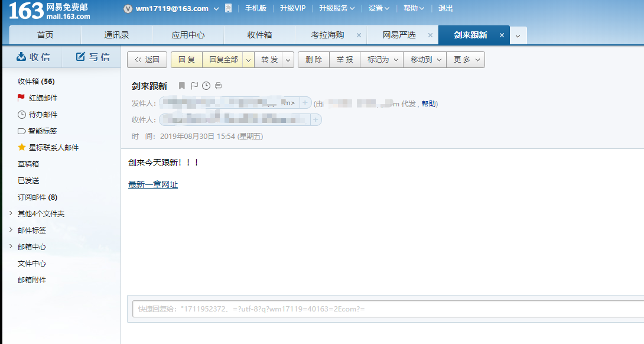
Task: Click 升级VIP in the top bar
Action: pyautogui.click(x=293, y=8)
